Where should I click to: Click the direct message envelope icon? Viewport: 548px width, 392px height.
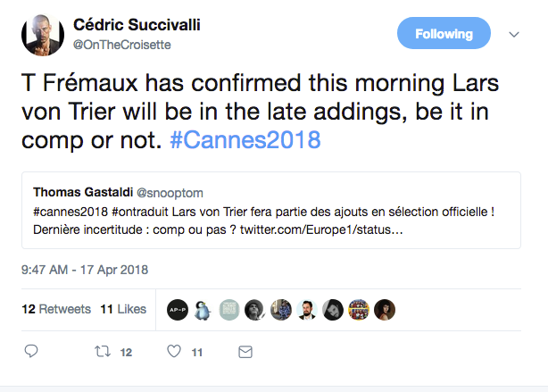[x=245, y=353]
